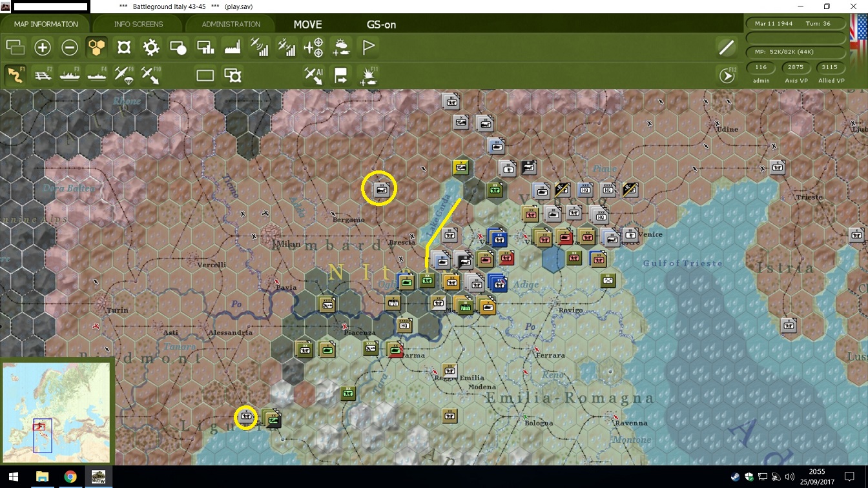Select the tan counter north of Bologna

click(450, 416)
